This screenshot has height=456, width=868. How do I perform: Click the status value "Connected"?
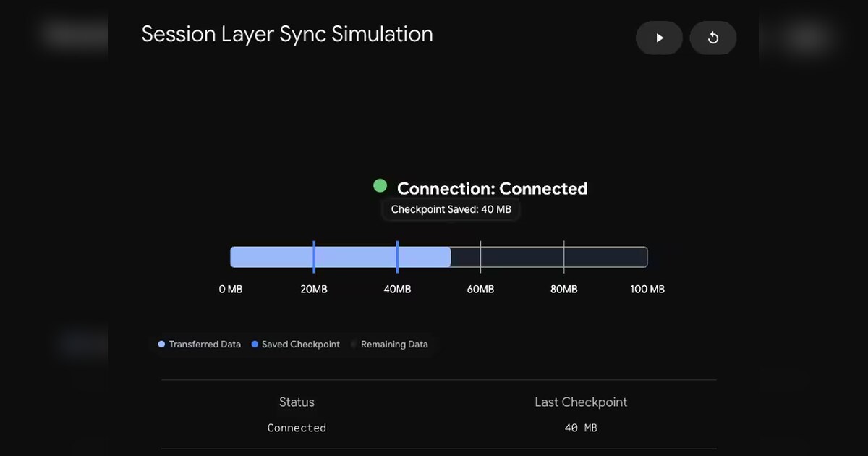click(x=297, y=428)
